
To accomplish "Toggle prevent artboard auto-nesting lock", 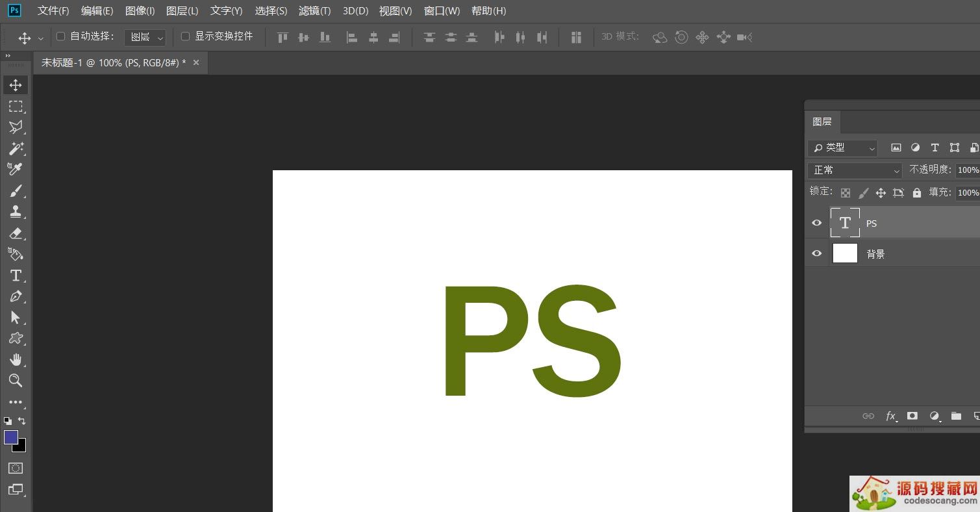I will tap(898, 193).
